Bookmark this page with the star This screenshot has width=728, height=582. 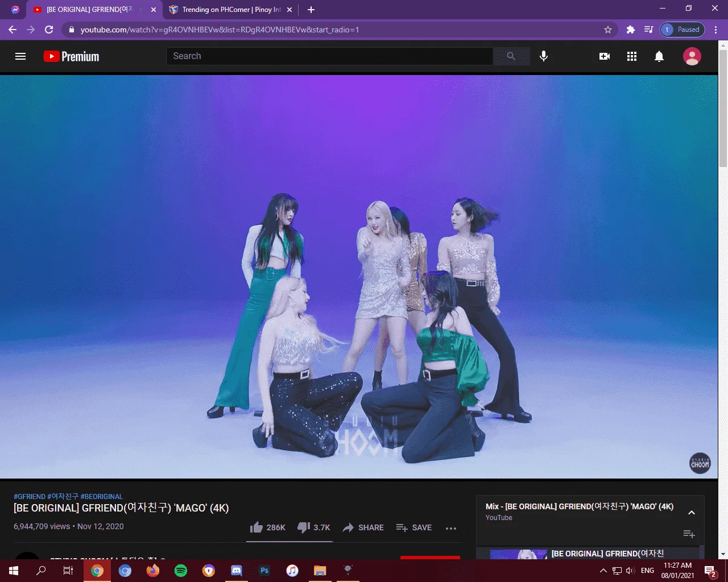point(608,30)
